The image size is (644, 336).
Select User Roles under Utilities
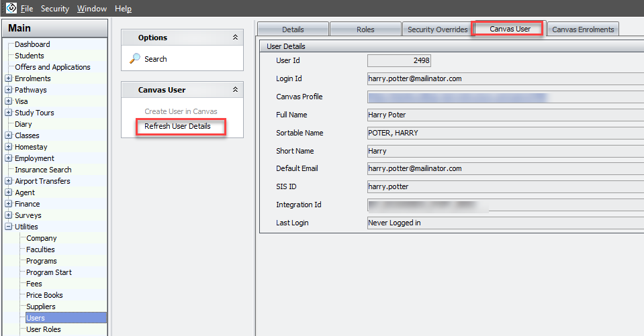43,329
